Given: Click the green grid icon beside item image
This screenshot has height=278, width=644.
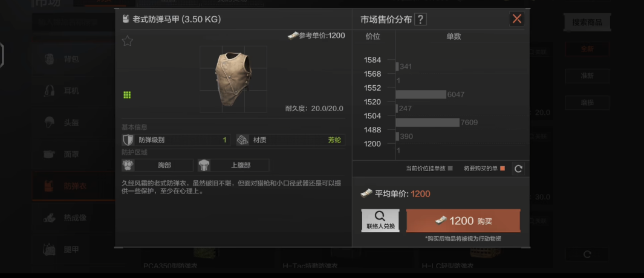Looking at the screenshot, I should point(127,95).
